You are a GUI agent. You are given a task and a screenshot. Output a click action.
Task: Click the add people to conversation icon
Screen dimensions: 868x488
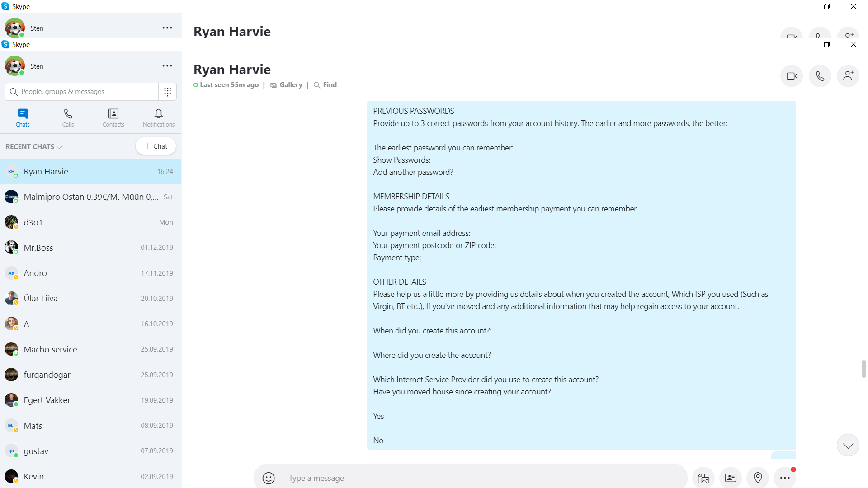click(x=848, y=76)
